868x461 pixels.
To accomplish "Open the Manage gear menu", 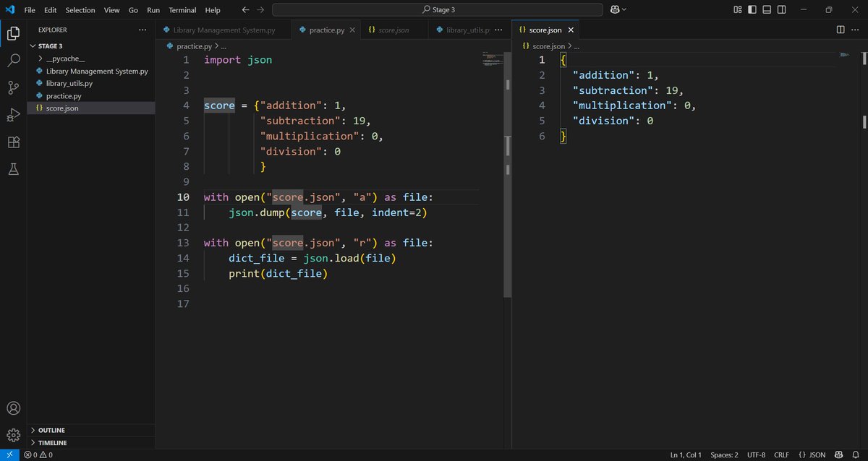I will coord(13,435).
